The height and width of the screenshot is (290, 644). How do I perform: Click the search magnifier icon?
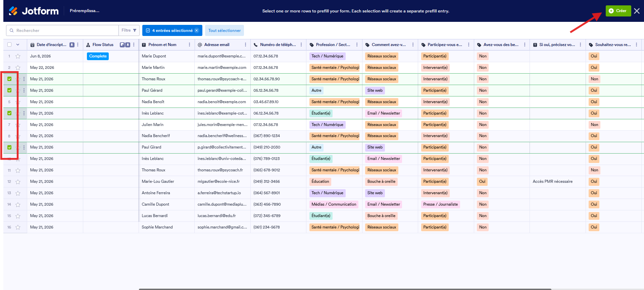pos(12,31)
